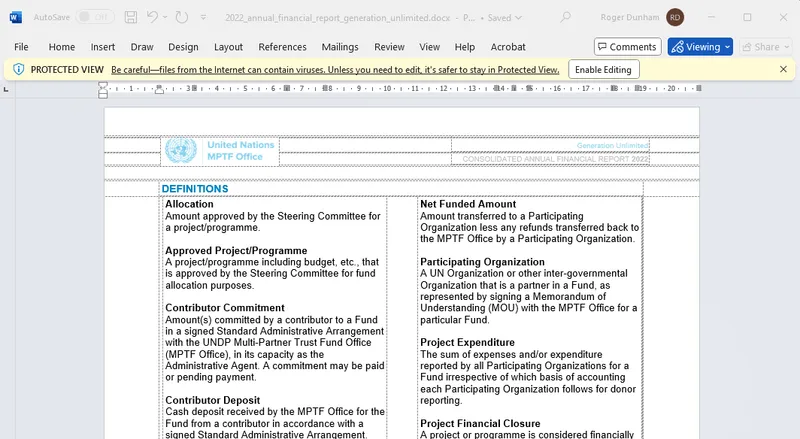800x439 pixels.
Task: Click the Allocation term heading
Action: (189, 204)
